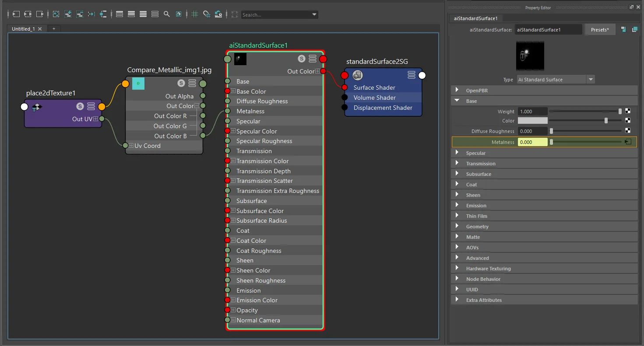Open the Type dropdown Ai Standard Surface
The width and height of the screenshot is (644, 346).
click(x=555, y=80)
